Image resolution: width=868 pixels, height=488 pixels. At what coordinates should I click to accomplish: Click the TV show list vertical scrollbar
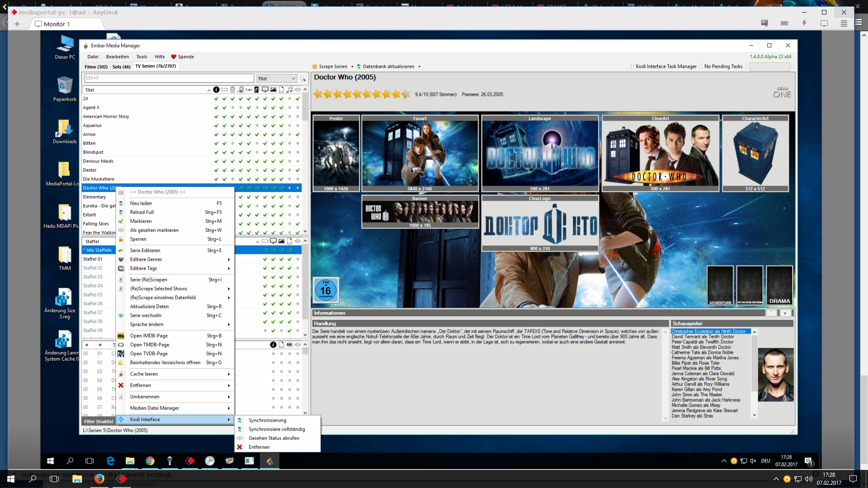305,160
